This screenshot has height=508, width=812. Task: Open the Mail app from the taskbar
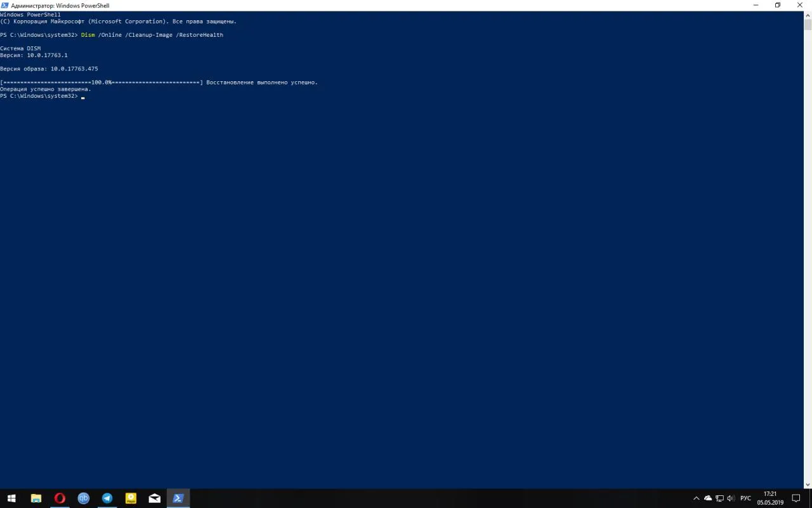point(155,498)
